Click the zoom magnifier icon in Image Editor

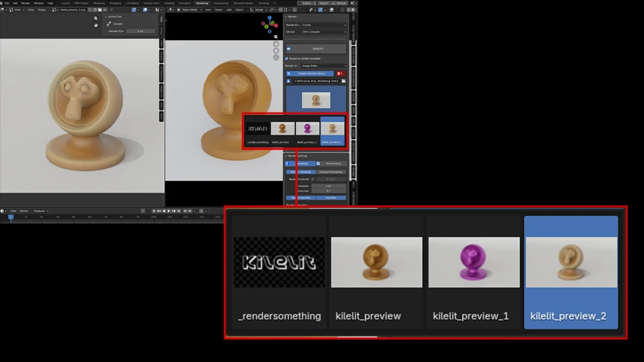(x=96, y=19)
